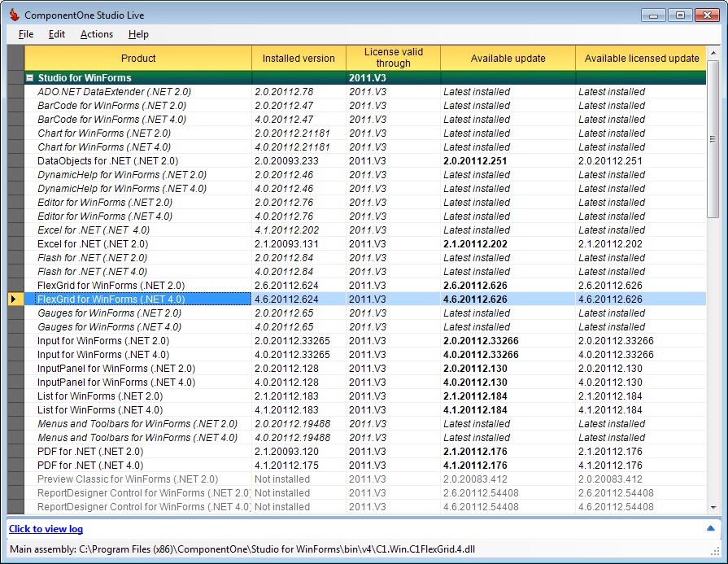Screen dimensions: 728x564
Task: Select Gauges for WinForms (.NET 2.0)
Action: tap(110, 313)
